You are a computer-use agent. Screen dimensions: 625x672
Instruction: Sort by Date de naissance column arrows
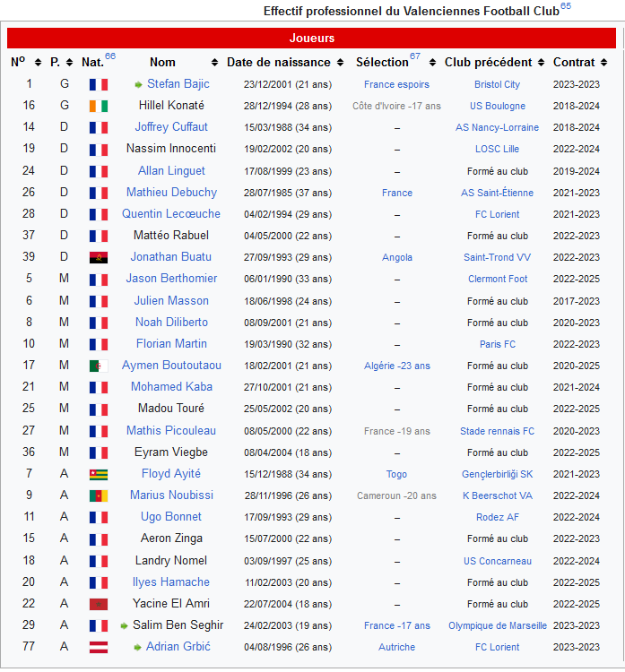339,63
